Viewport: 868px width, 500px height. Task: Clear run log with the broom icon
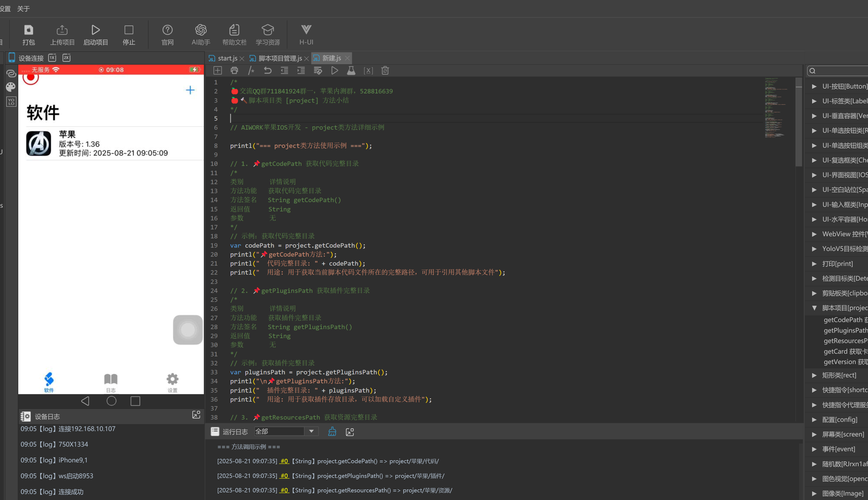pyautogui.click(x=332, y=431)
